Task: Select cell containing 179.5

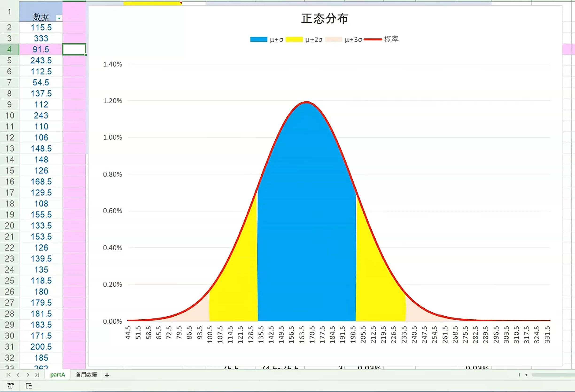Action: click(41, 303)
